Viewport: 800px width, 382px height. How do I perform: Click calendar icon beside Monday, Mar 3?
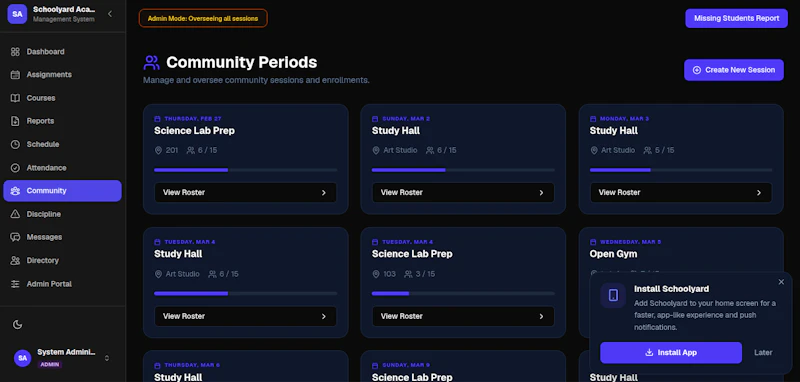pyautogui.click(x=593, y=118)
